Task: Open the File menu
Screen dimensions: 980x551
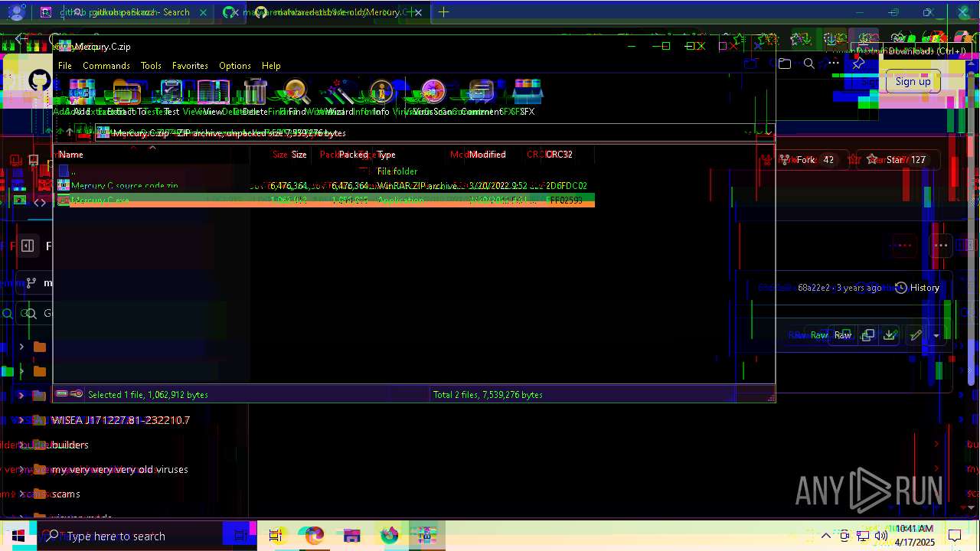Action: tap(65, 66)
